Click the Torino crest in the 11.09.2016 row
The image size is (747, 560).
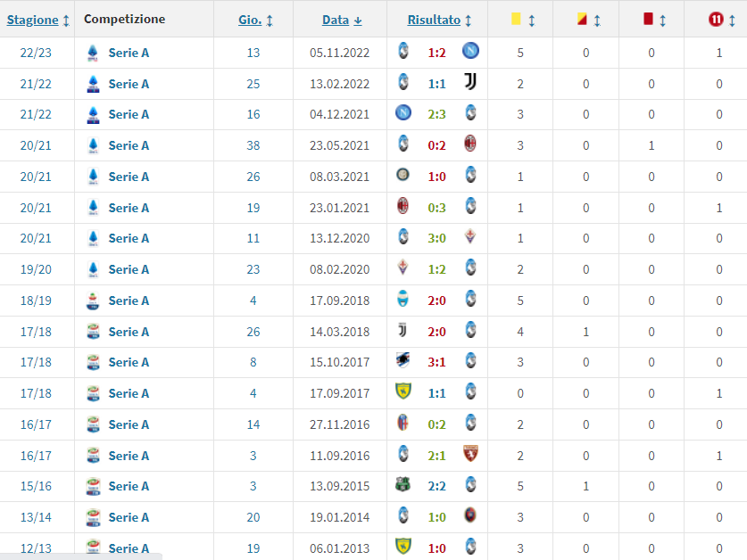469,455
